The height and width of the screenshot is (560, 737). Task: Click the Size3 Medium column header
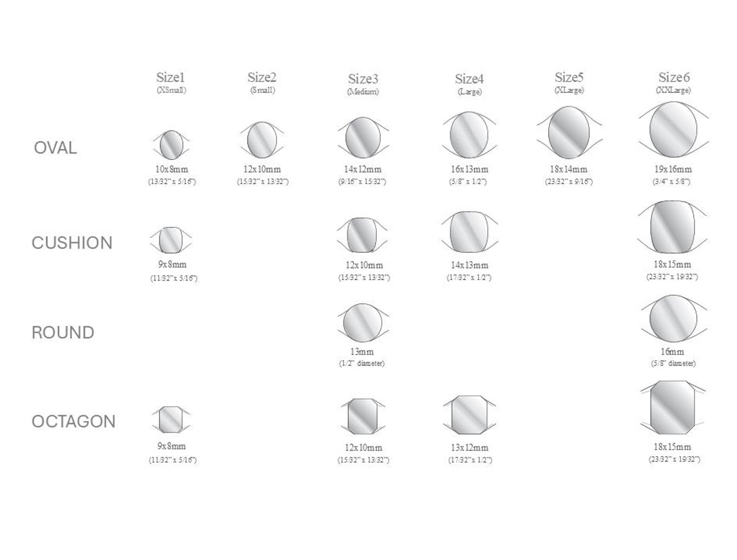tap(363, 84)
